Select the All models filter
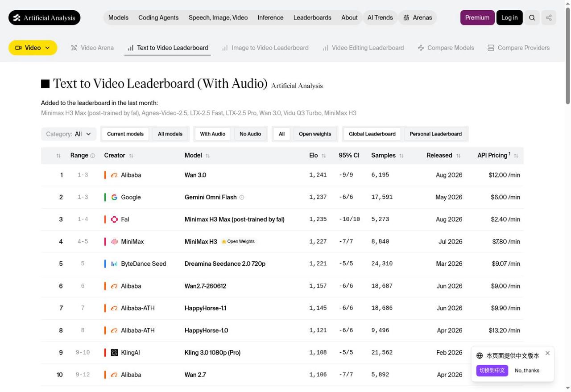Image resolution: width=571 pixels, height=392 pixels. point(170,134)
